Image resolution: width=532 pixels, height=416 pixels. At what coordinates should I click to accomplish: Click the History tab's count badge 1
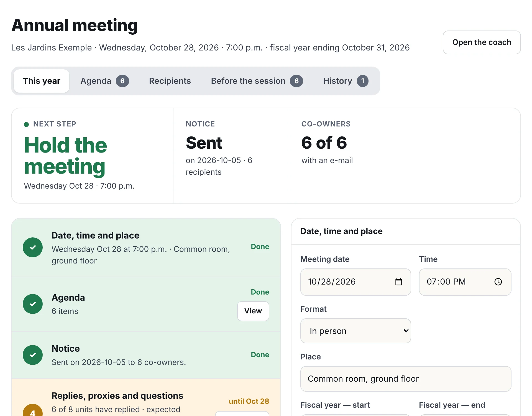363,81
